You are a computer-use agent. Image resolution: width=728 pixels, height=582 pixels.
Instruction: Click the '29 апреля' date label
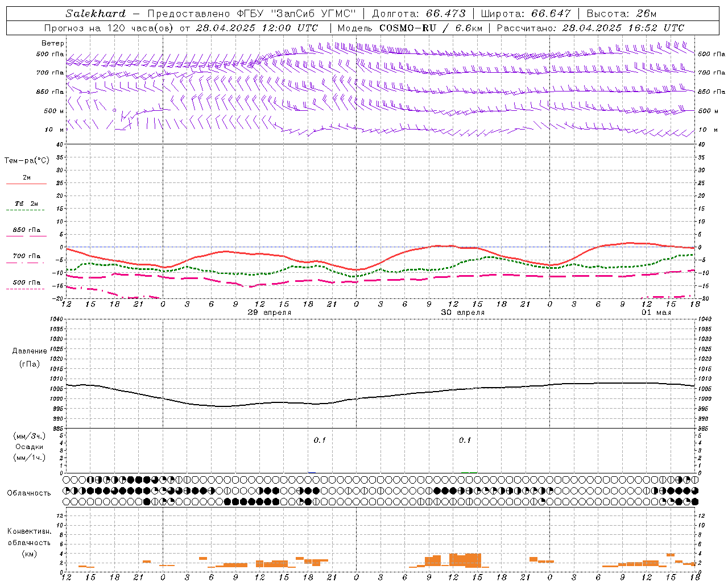pyautogui.click(x=270, y=313)
